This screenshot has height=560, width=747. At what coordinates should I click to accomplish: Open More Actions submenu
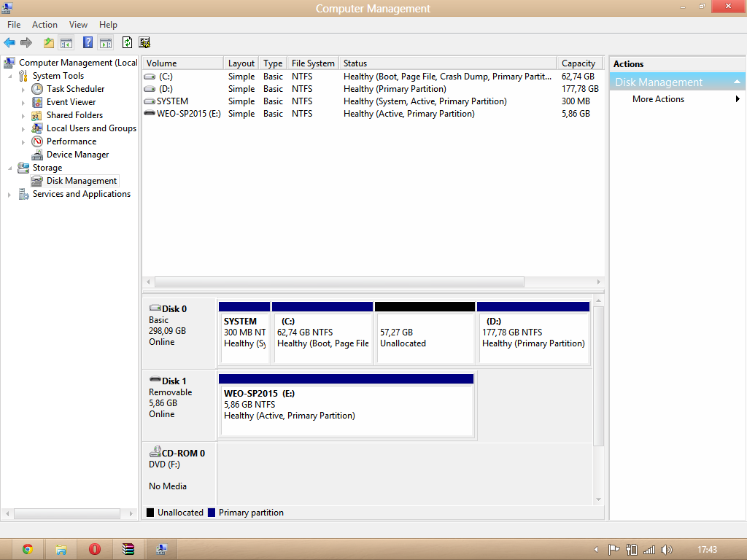coord(676,99)
